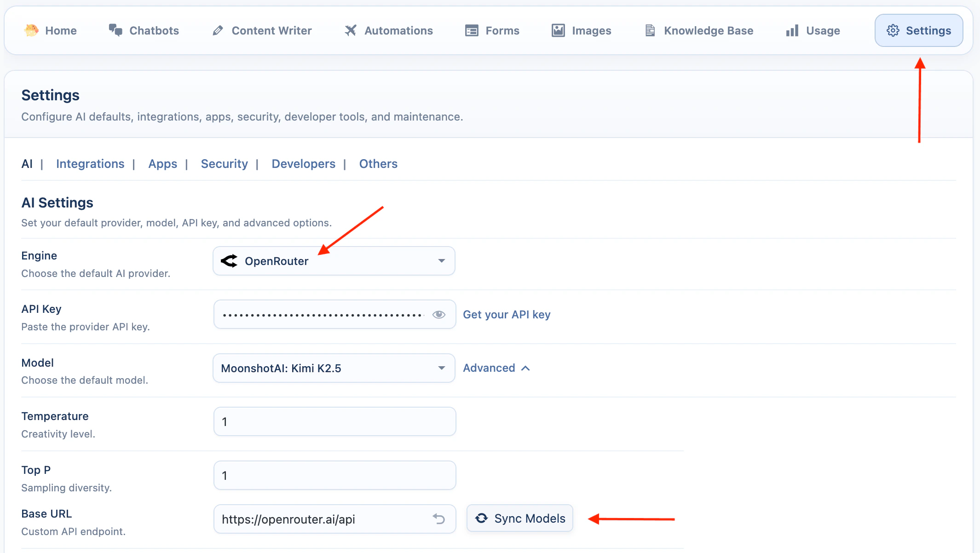Viewport: 980px width, 553px height.
Task: Click the Get your API key link
Action: point(506,314)
